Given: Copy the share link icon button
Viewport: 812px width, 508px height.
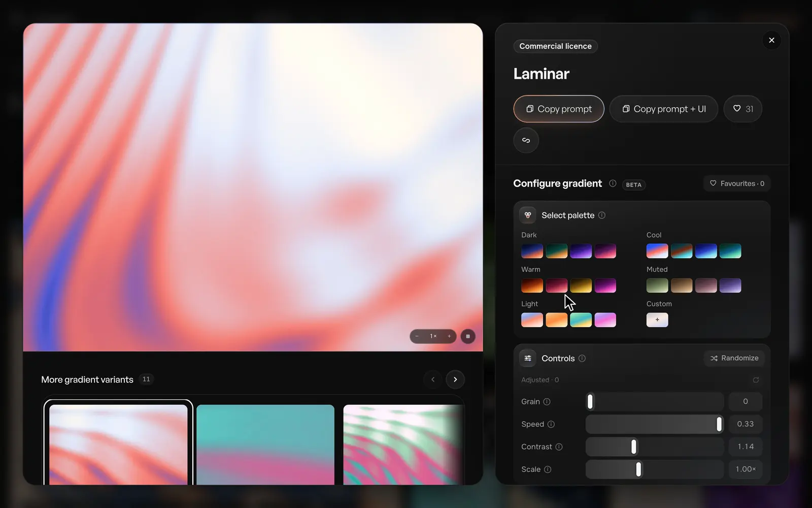Looking at the screenshot, I should (x=526, y=140).
